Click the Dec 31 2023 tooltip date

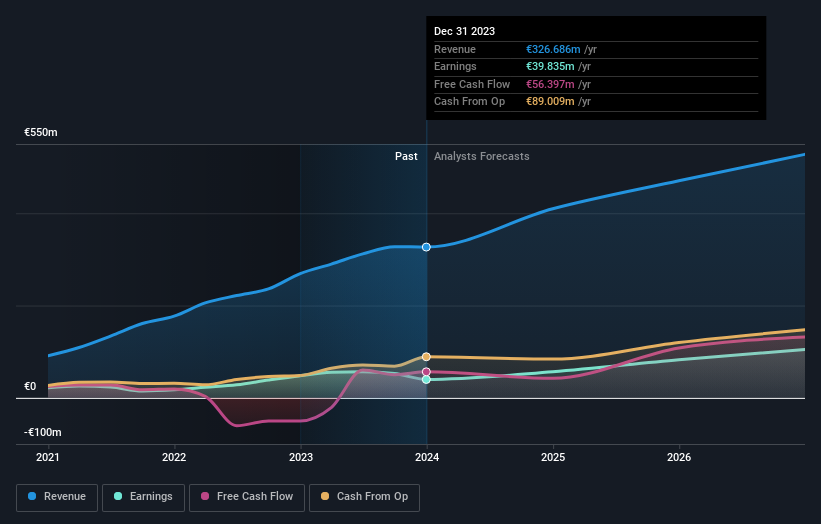[x=464, y=31]
